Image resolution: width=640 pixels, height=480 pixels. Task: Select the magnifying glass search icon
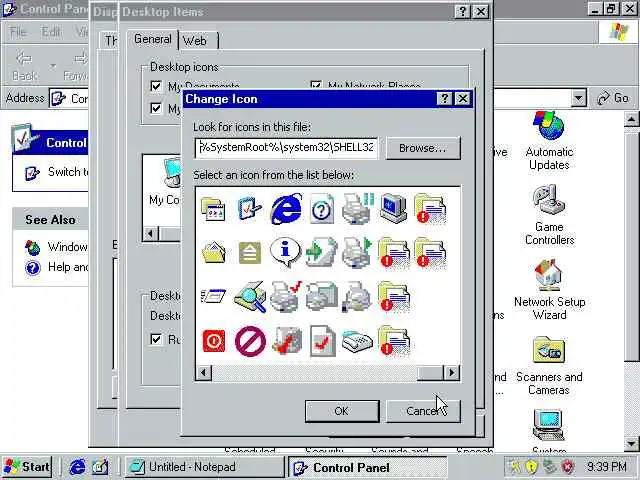coord(250,297)
